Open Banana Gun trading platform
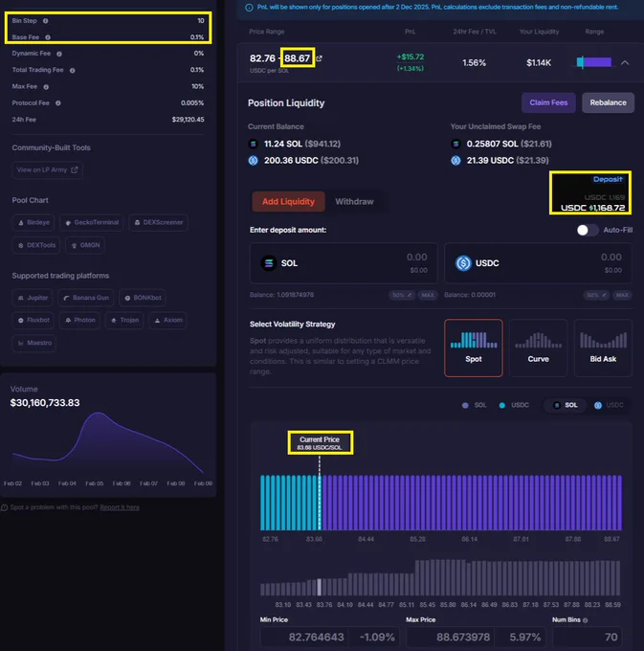Image resolution: width=644 pixels, height=651 pixels. click(86, 298)
